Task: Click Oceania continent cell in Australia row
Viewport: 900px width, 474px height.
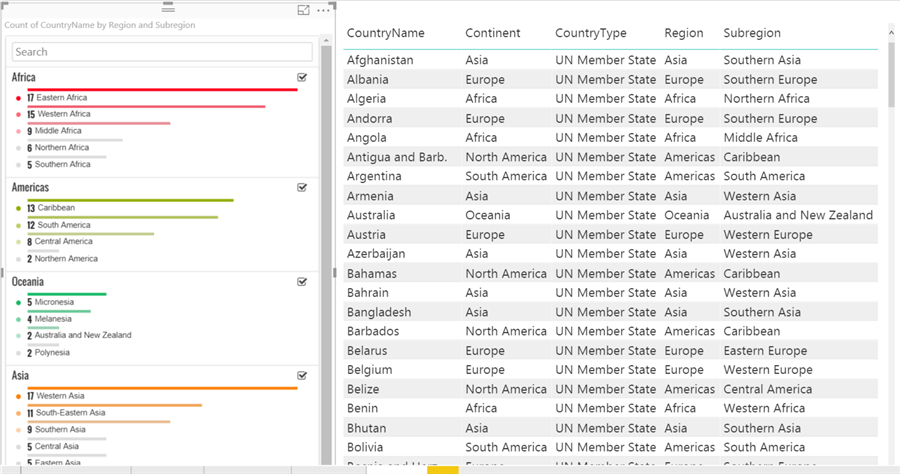Action: [x=488, y=215]
